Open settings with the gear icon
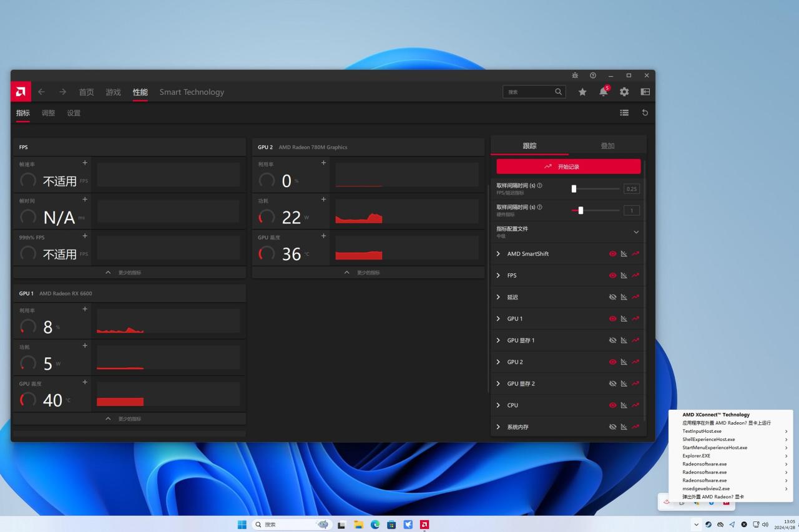Image resolution: width=799 pixels, height=532 pixels. point(624,92)
